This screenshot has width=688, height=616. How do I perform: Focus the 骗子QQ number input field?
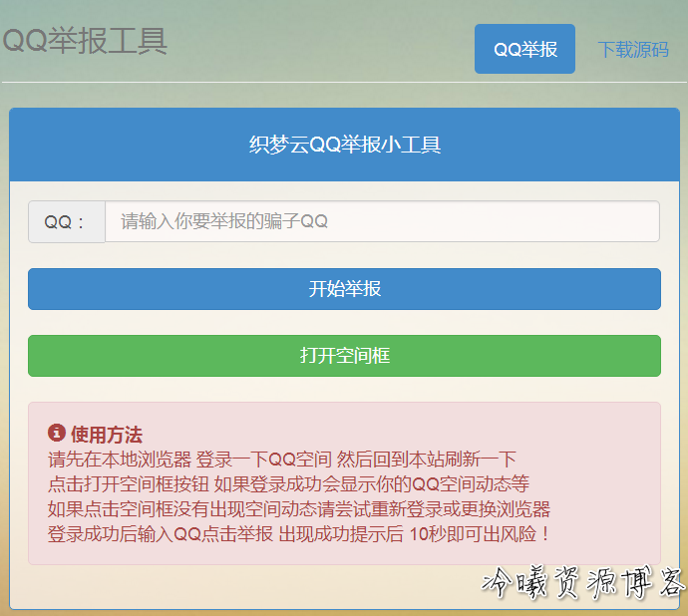(382, 221)
